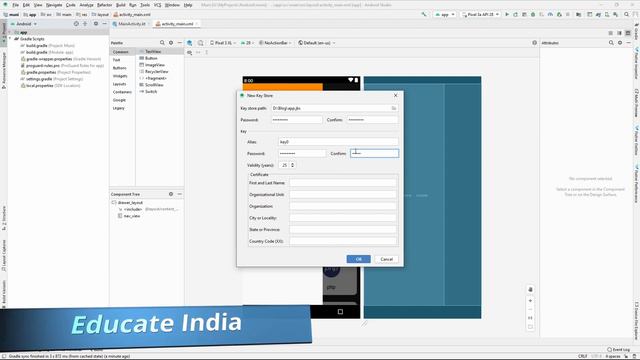Open the Build menu

(120, 5)
